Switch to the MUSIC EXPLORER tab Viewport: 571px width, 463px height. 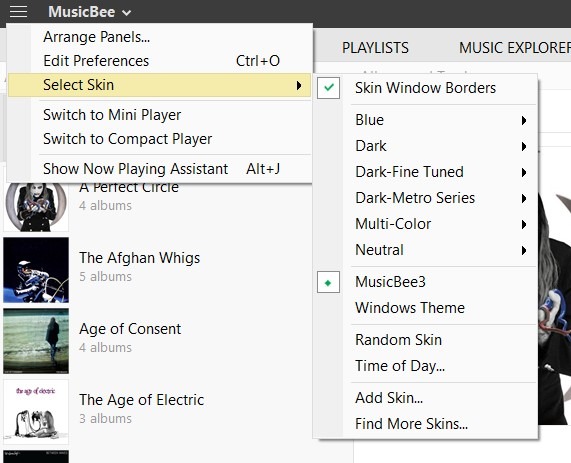[x=515, y=48]
